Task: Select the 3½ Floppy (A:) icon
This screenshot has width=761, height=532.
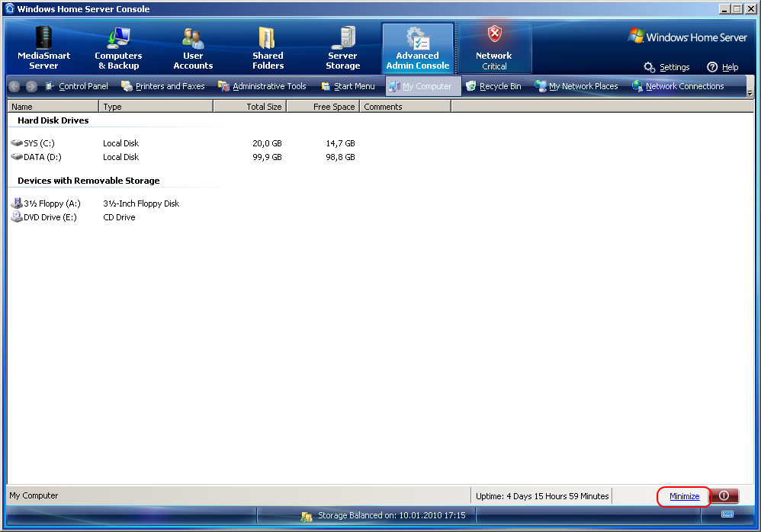Action: (x=17, y=204)
